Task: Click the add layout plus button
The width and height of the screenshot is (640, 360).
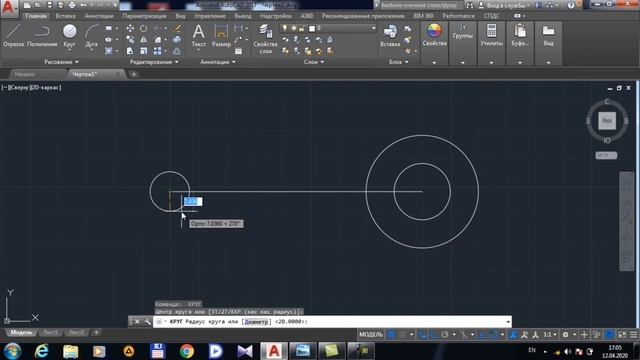Action: pyautogui.click(x=96, y=333)
